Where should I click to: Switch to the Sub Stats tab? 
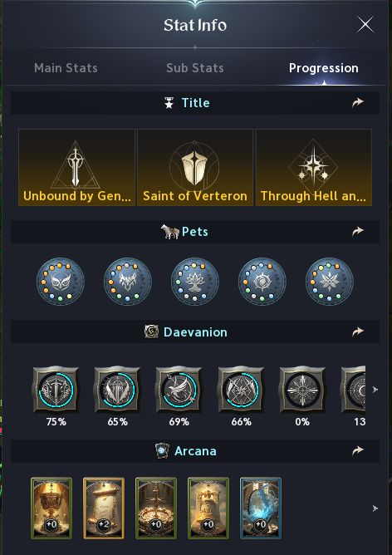coord(195,68)
